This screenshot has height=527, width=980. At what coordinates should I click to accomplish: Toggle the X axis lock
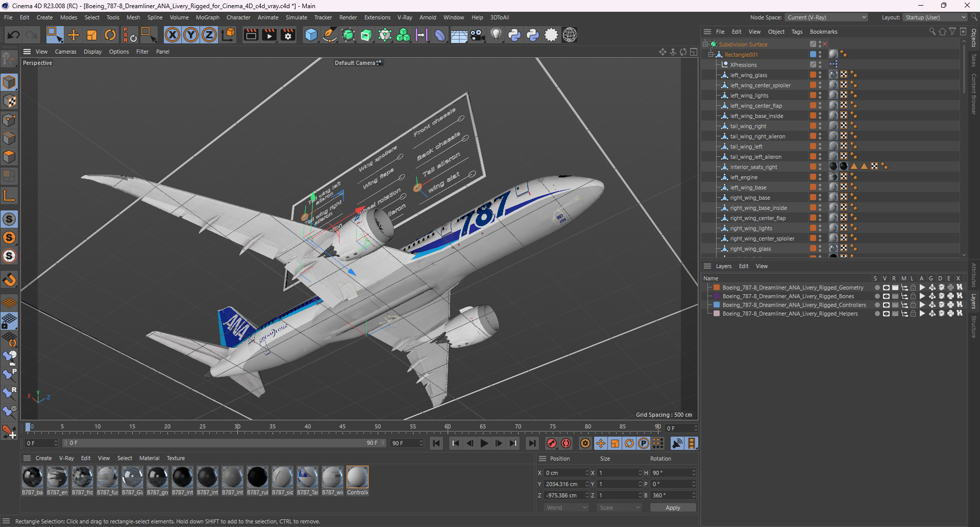[x=173, y=35]
